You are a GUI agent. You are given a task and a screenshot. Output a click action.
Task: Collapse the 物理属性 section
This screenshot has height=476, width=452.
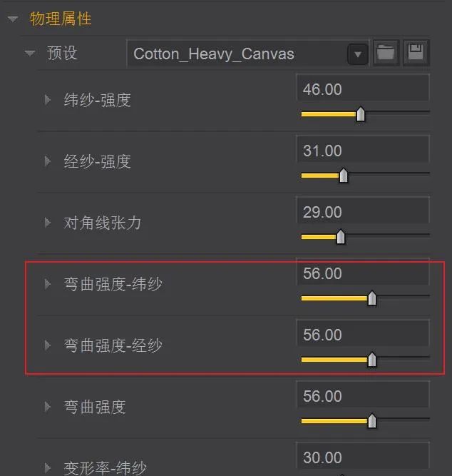pos(13,19)
